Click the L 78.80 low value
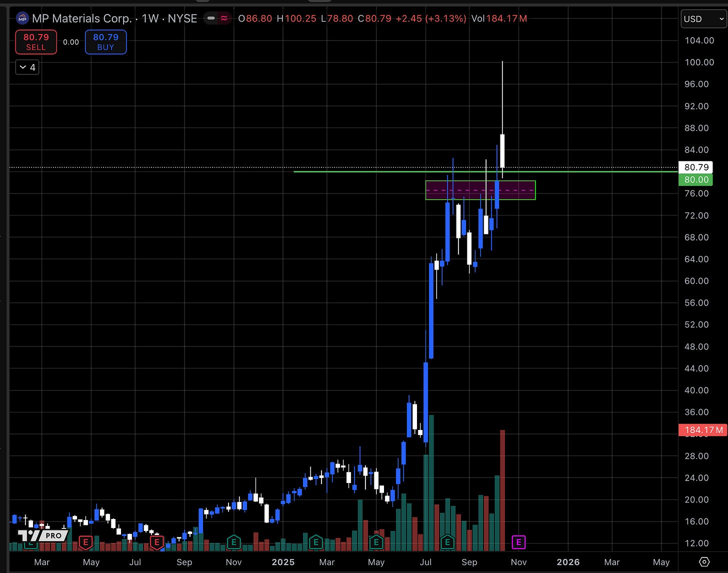 point(337,18)
